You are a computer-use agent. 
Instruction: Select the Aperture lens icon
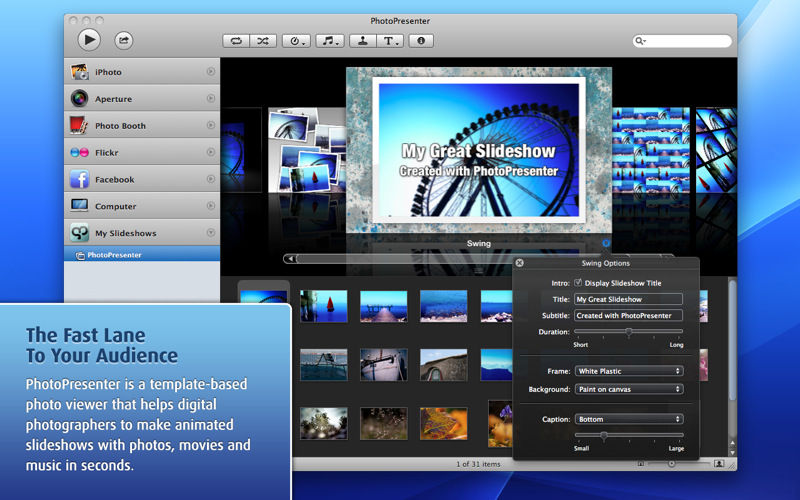coord(80,98)
